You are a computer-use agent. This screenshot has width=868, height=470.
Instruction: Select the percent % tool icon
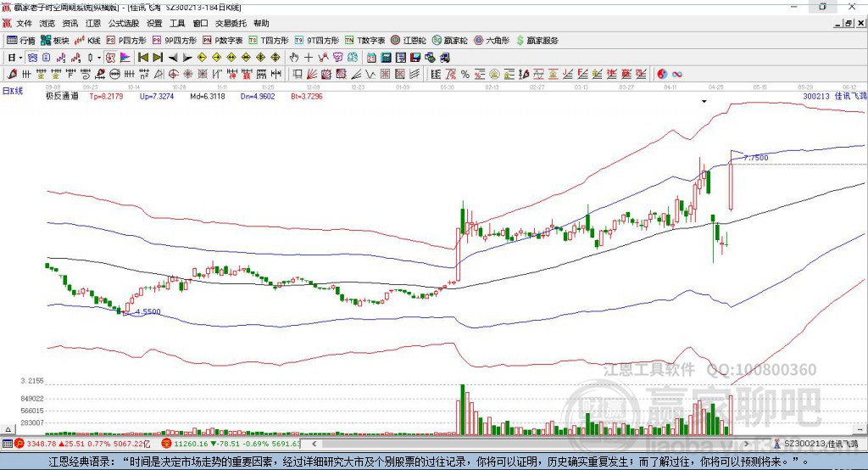465,75
